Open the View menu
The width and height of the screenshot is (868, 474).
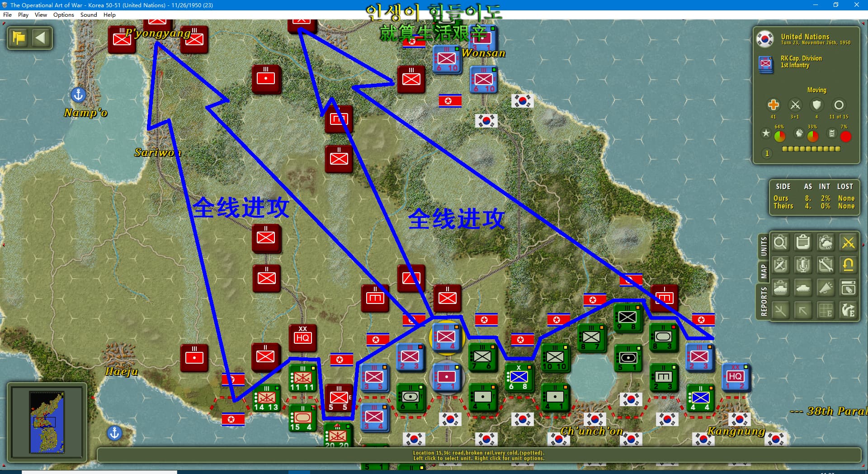pyautogui.click(x=41, y=15)
